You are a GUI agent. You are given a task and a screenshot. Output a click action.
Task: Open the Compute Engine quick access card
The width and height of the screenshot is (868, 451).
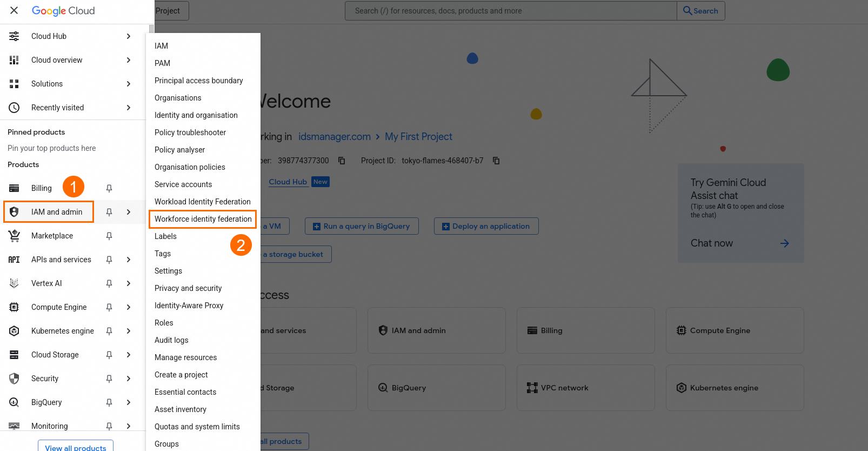pos(735,330)
